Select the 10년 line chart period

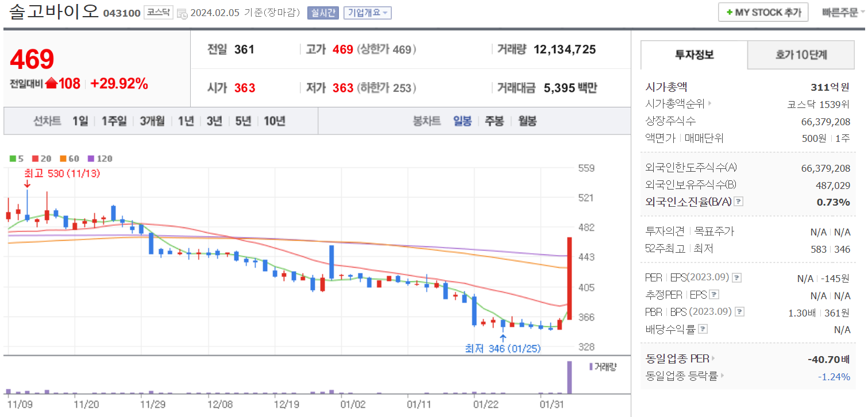click(x=275, y=121)
